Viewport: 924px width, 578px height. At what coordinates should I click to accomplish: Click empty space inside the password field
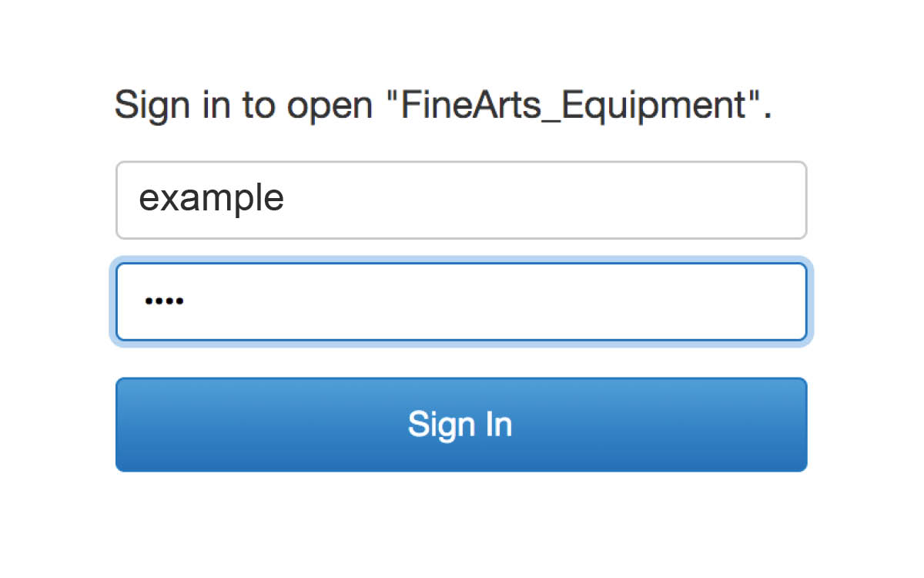pos(500,301)
